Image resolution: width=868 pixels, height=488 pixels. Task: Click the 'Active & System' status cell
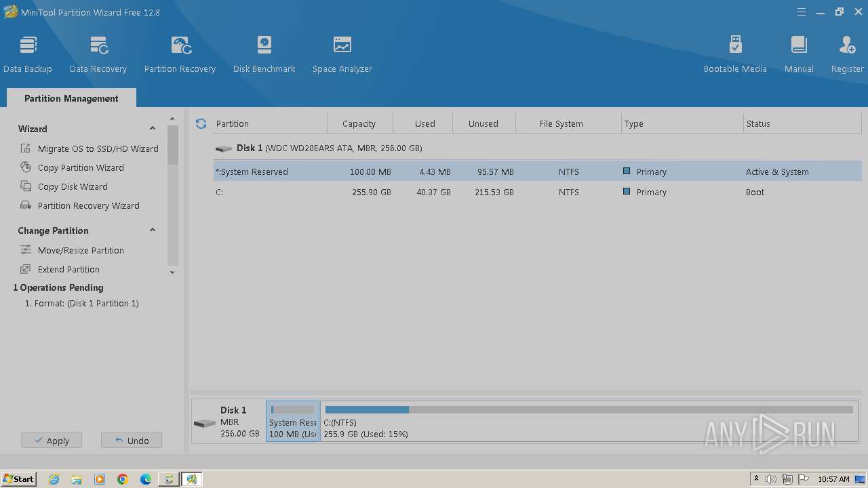coord(777,171)
